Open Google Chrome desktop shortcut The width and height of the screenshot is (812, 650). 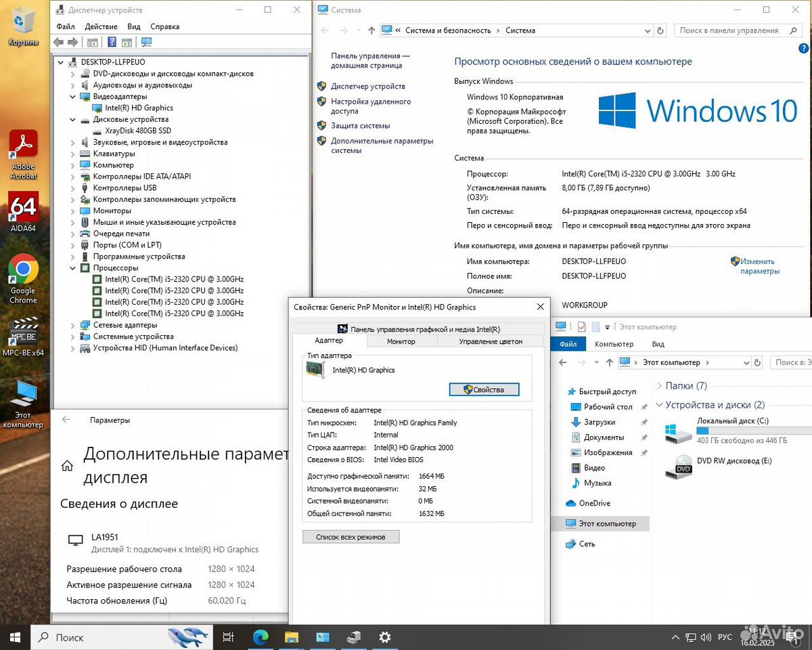pyautogui.click(x=24, y=279)
